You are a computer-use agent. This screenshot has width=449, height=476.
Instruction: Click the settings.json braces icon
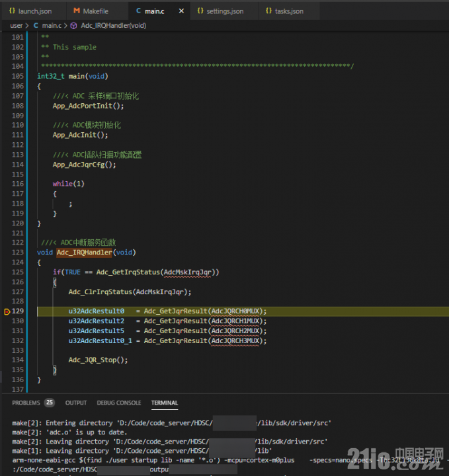click(200, 11)
